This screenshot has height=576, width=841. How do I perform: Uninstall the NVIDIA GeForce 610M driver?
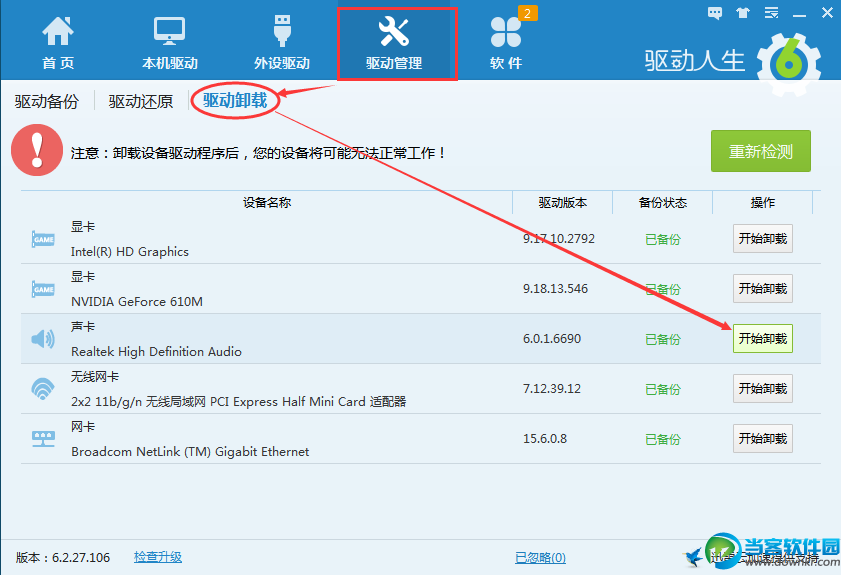[763, 289]
